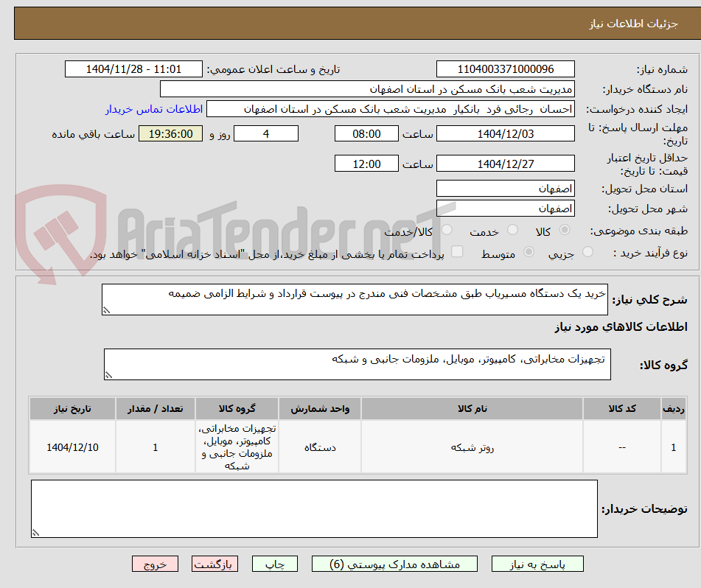The height and width of the screenshot is (588, 701).
Task: Click the price validity date 1404/12/27
Action: pyautogui.click(x=505, y=164)
